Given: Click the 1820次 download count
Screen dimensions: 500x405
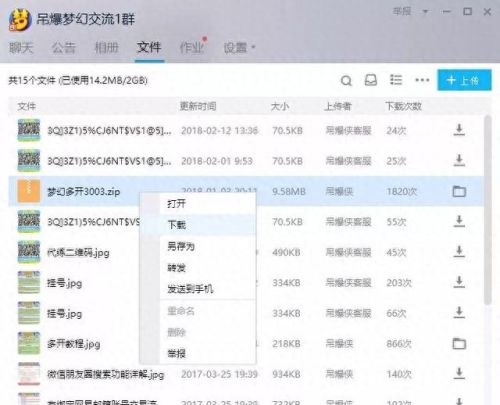Looking at the screenshot, I should pyautogui.click(x=401, y=192).
